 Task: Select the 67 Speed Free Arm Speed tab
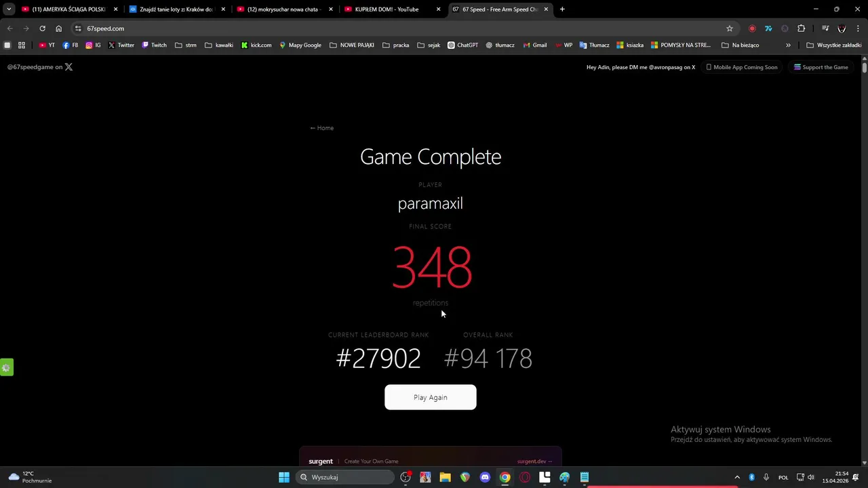point(500,9)
